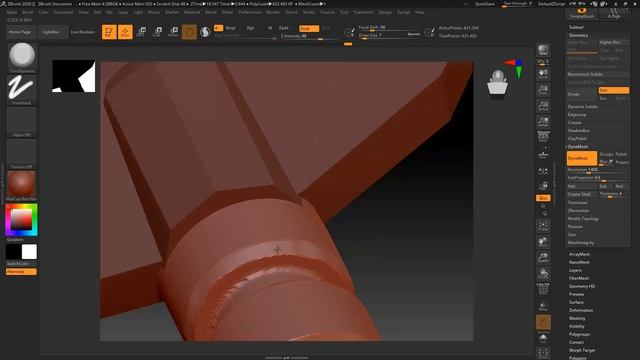Select the Edit mode button
Screen dimensions: 640x360
(109, 32)
